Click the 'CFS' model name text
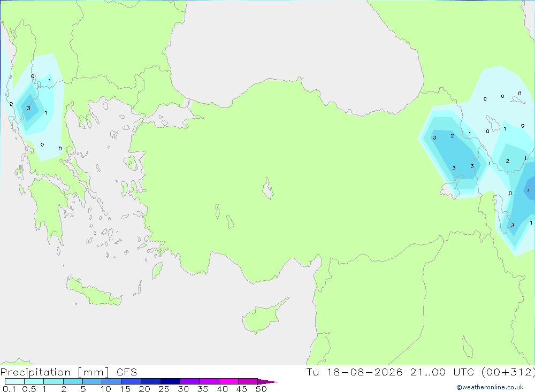The width and height of the screenshot is (535, 392). coord(127,372)
